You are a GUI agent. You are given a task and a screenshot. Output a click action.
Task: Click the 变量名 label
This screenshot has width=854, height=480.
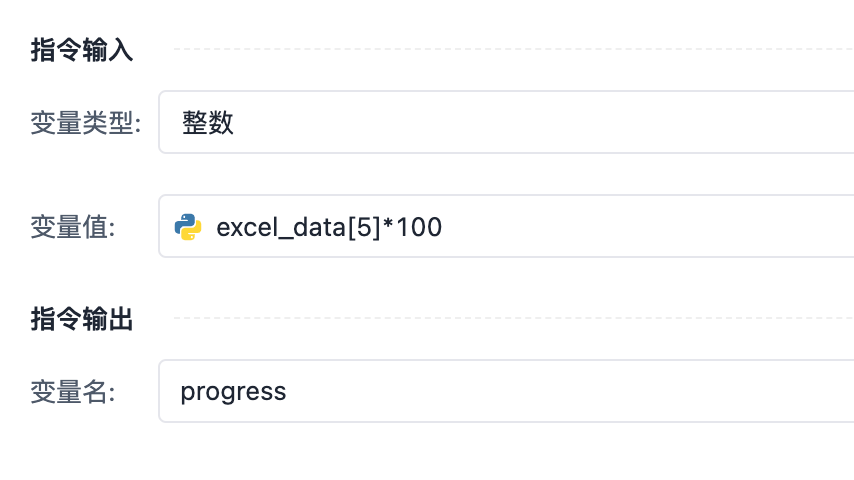[73, 392]
